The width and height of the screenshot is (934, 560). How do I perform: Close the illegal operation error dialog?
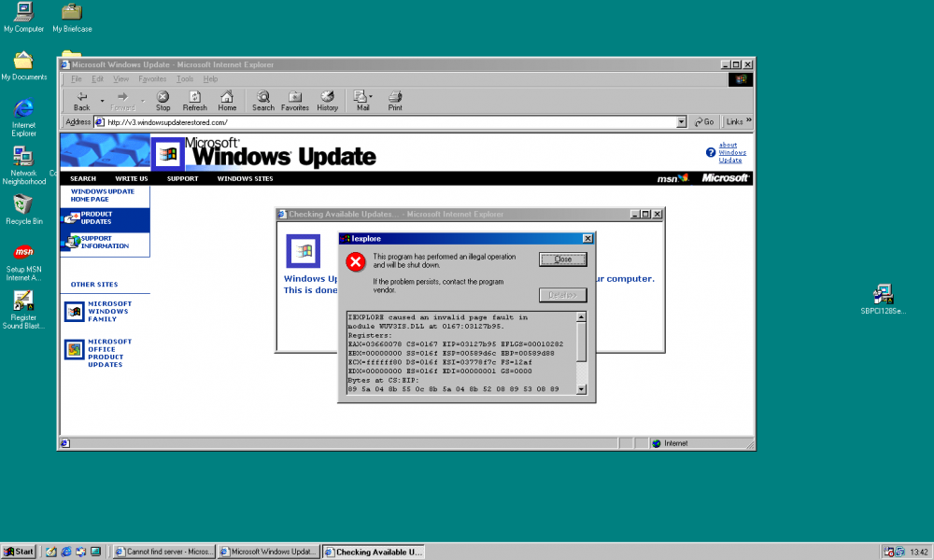[x=561, y=259]
